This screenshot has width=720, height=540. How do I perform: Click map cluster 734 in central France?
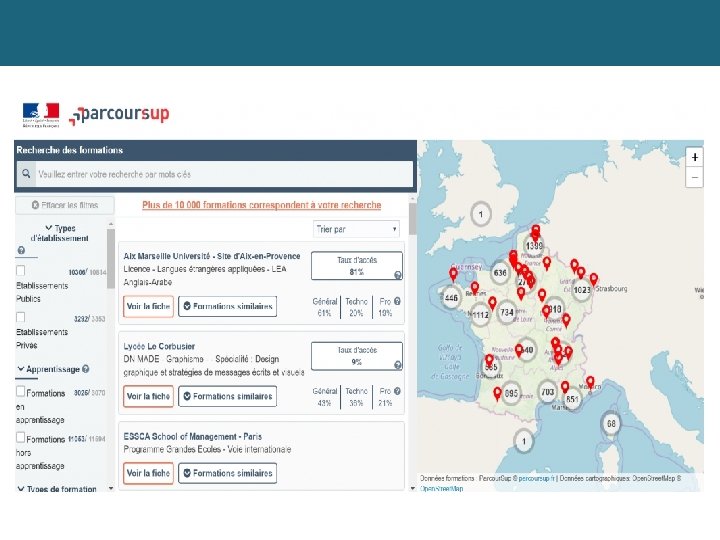coord(507,313)
